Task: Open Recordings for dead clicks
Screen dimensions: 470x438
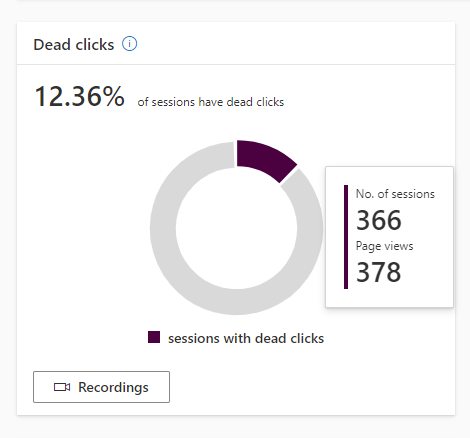Action: point(101,387)
